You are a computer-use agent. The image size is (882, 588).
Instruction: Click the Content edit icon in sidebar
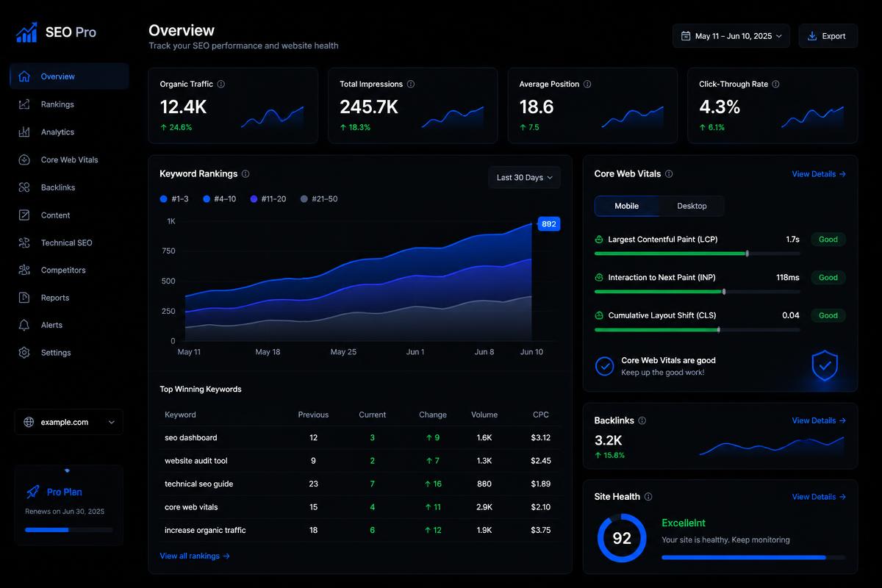[24, 215]
